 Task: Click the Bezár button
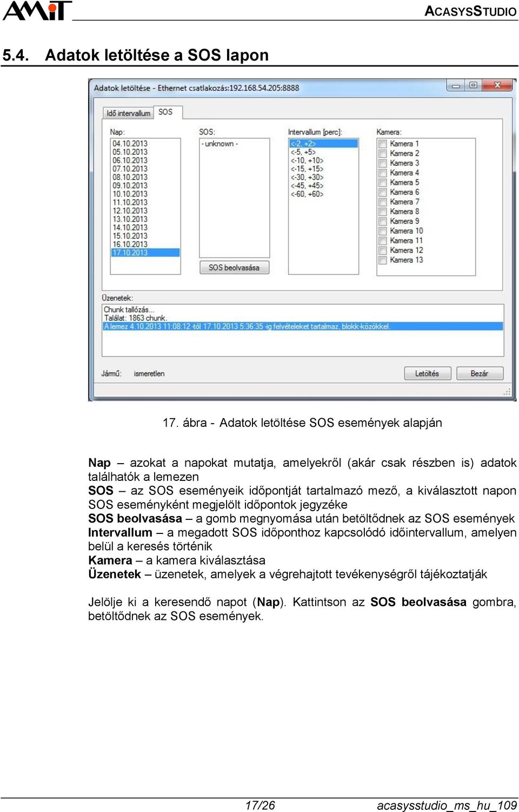(x=480, y=373)
